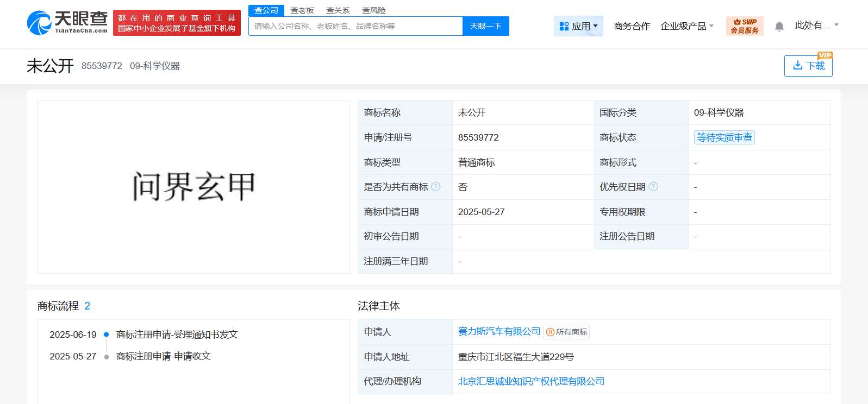
Task: Click the TianYanCha logo
Action: coord(67,23)
